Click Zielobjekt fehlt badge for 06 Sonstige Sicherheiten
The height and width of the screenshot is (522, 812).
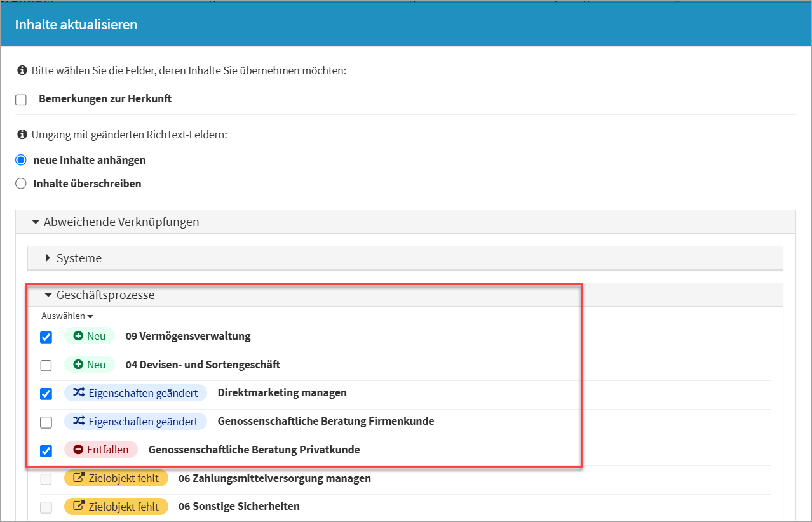(x=116, y=506)
